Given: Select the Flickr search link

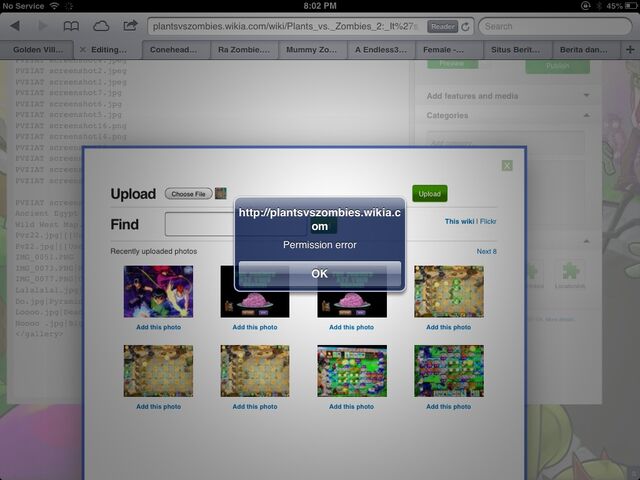Looking at the screenshot, I should pyautogui.click(x=488, y=221).
